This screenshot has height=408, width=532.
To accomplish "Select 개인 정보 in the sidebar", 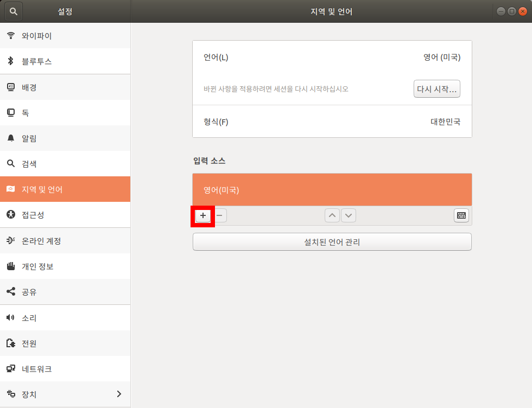I will pyautogui.click(x=65, y=266).
